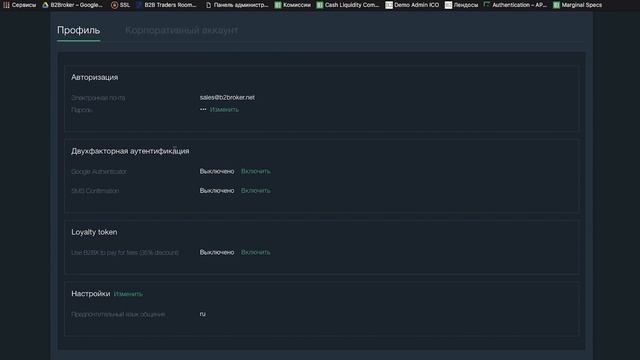Click the Use B2BX to pay fees label
This screenshot has width=640, height=360.
[x=125, y=253]
